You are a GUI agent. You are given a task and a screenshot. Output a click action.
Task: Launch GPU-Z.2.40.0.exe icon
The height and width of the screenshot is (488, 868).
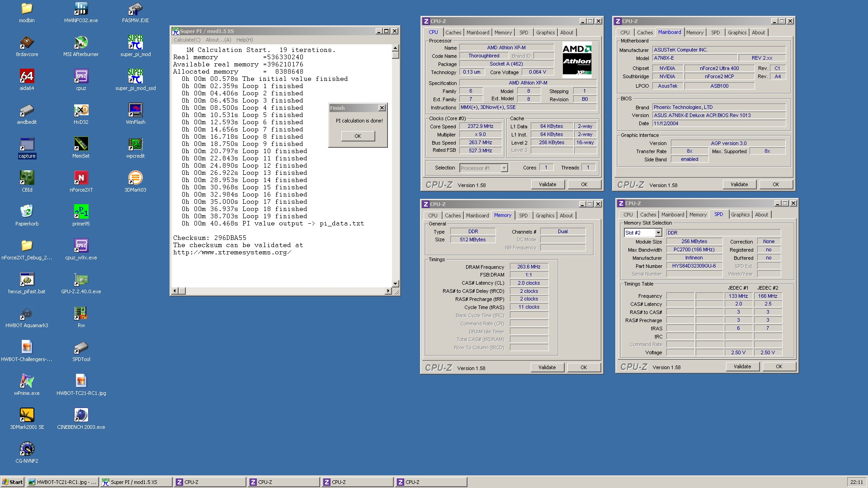81,283
